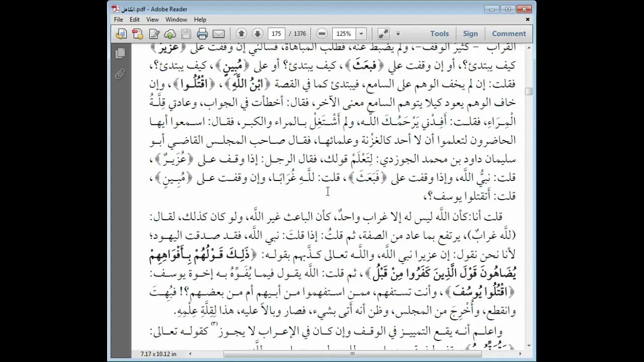Open the Edit menu
The image size is (644, 362).
[x=134, y=20]
